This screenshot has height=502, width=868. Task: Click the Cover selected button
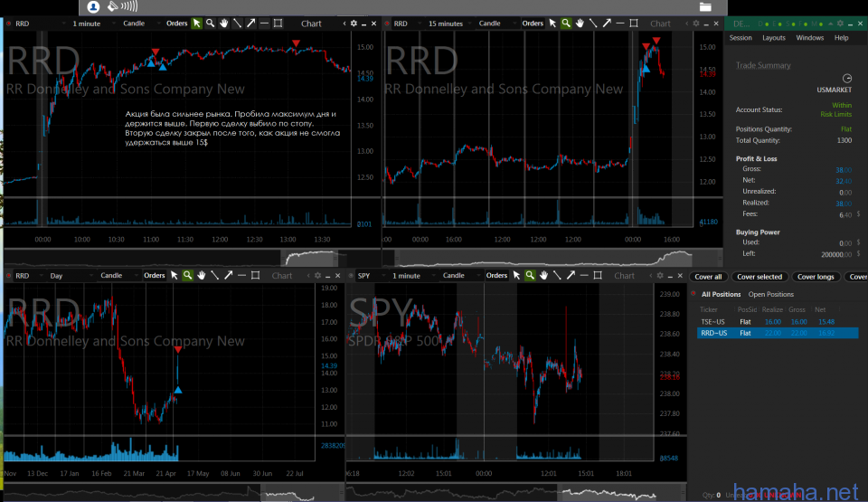759,277
